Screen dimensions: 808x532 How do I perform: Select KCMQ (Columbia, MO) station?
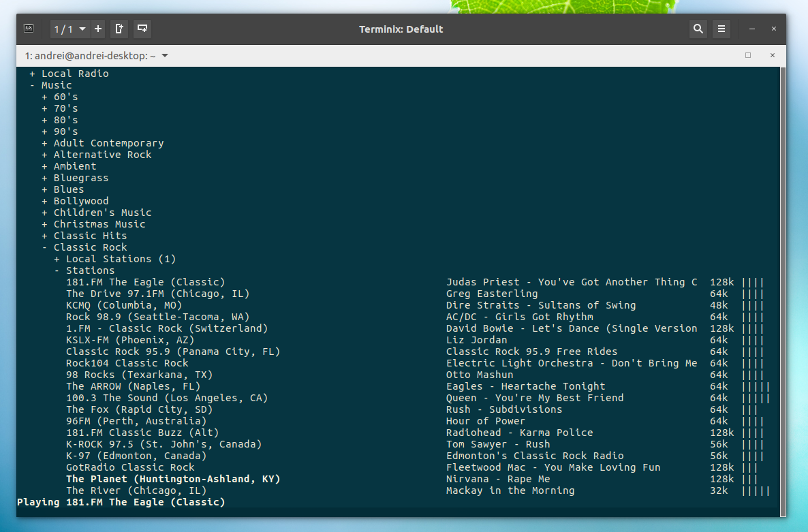(124, 305)
